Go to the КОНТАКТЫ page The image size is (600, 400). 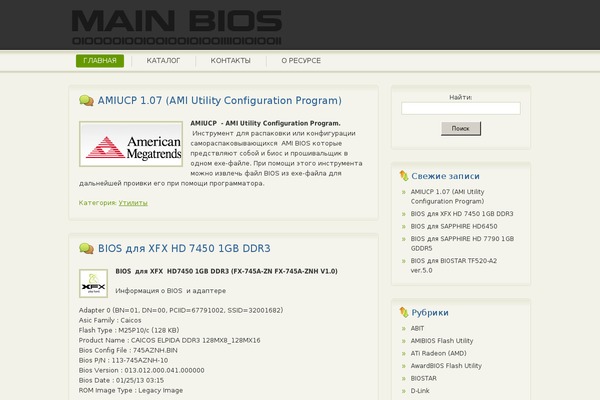coord(230,61)
